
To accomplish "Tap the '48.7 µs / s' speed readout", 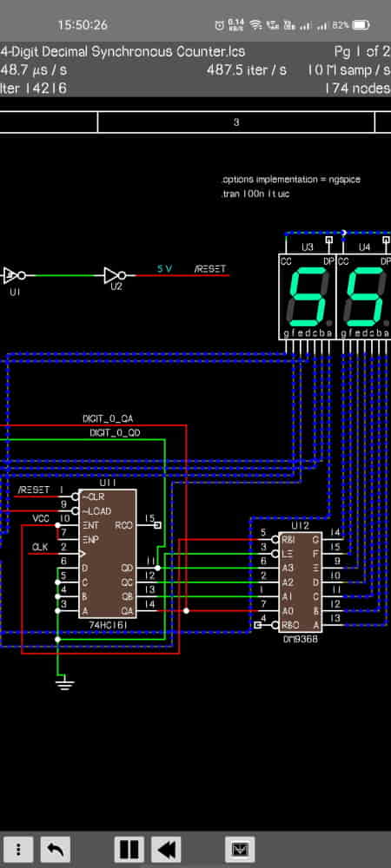I will 34,70.
